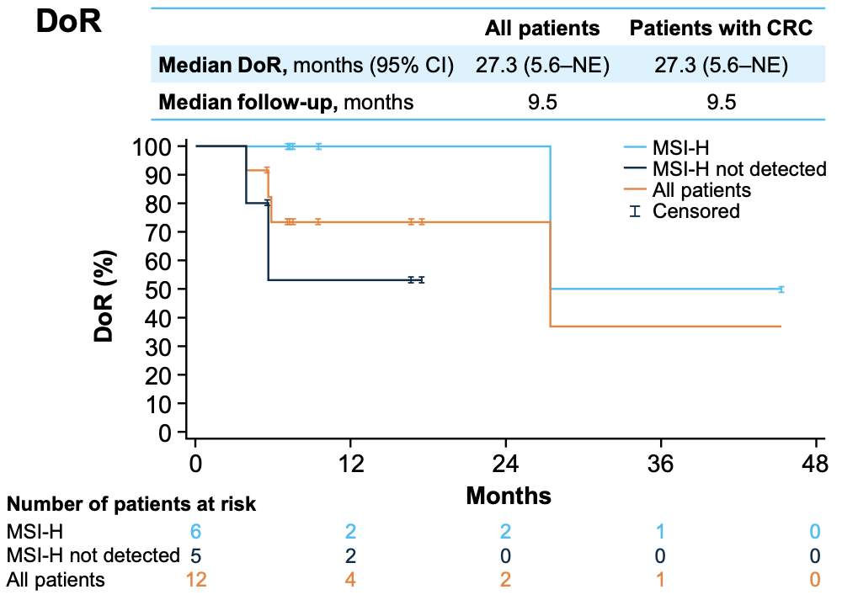
Task: Click the 'Median DoR, months (95% CI)' row label
Action: pos(306,65)
